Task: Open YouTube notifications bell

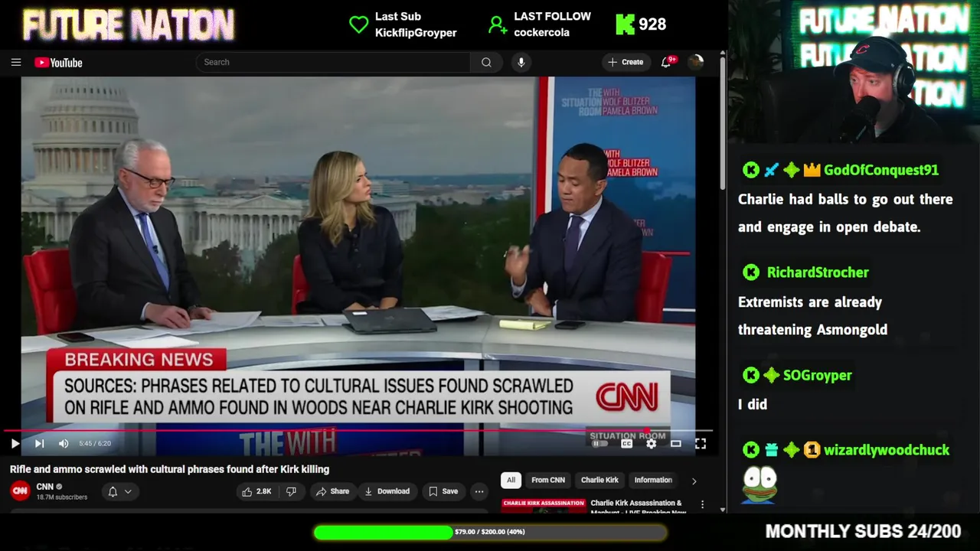Action: (666, 62)
